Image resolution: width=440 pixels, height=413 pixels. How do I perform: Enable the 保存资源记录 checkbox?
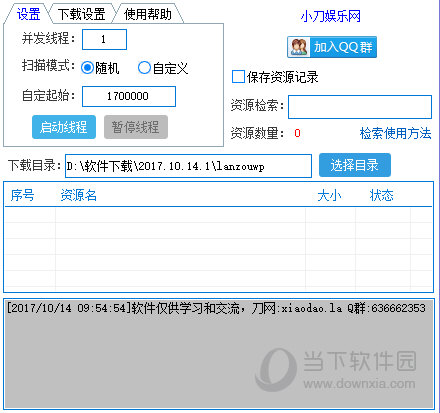coord(238,76)
